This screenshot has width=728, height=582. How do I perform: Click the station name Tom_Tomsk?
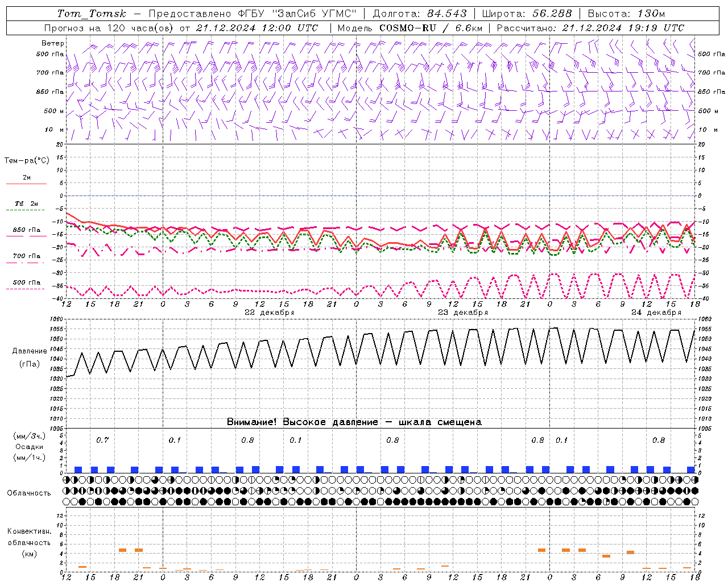(x=92, y=14)
